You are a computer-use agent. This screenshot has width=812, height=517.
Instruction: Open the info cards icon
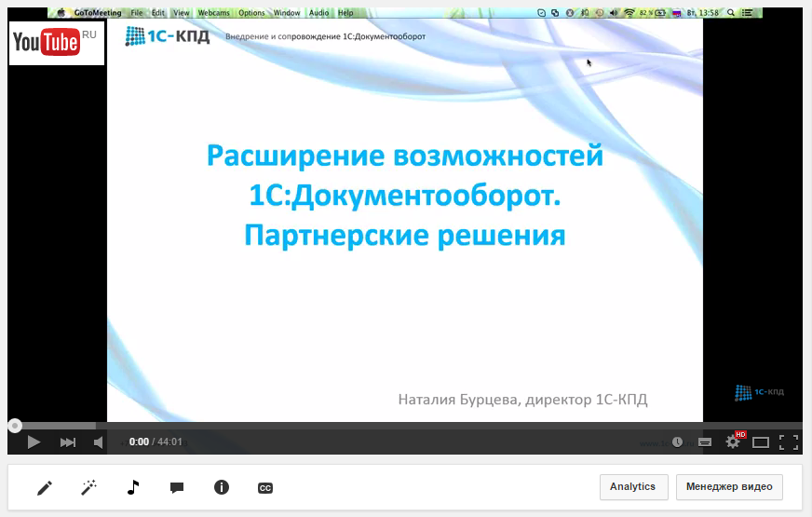pyautogui.click(x=222, y=487)
